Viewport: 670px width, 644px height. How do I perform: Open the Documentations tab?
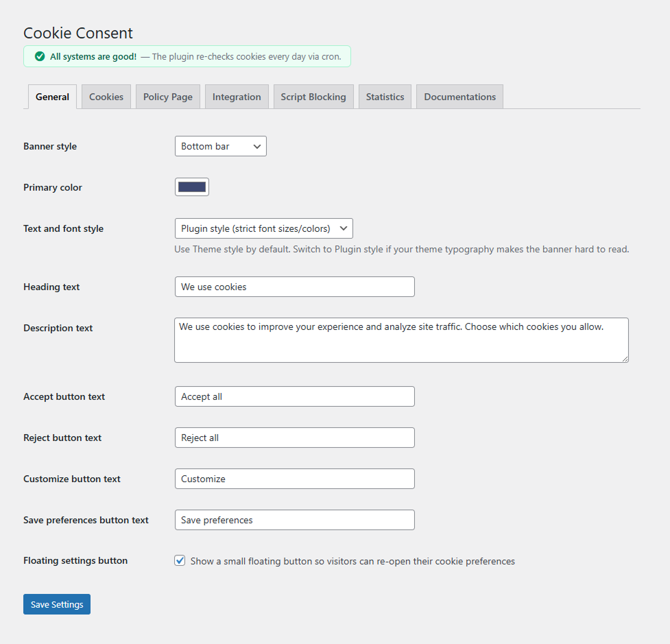pos(459,96)
